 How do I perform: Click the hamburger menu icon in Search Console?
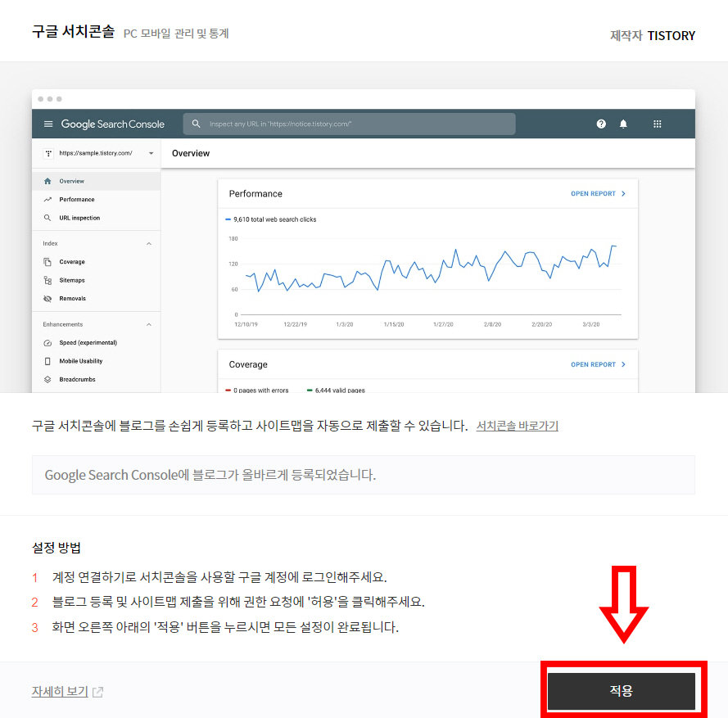point(48,124)
